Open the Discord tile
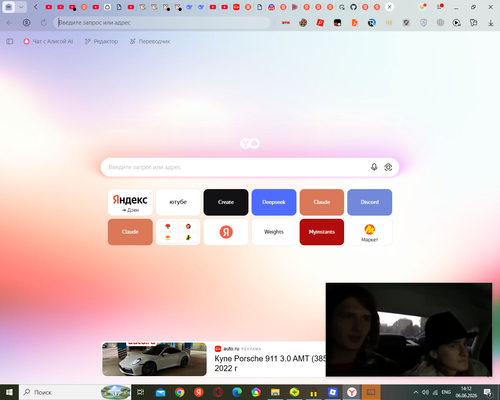The height and width of the screenshot is (400, 500). click(370, 202)
